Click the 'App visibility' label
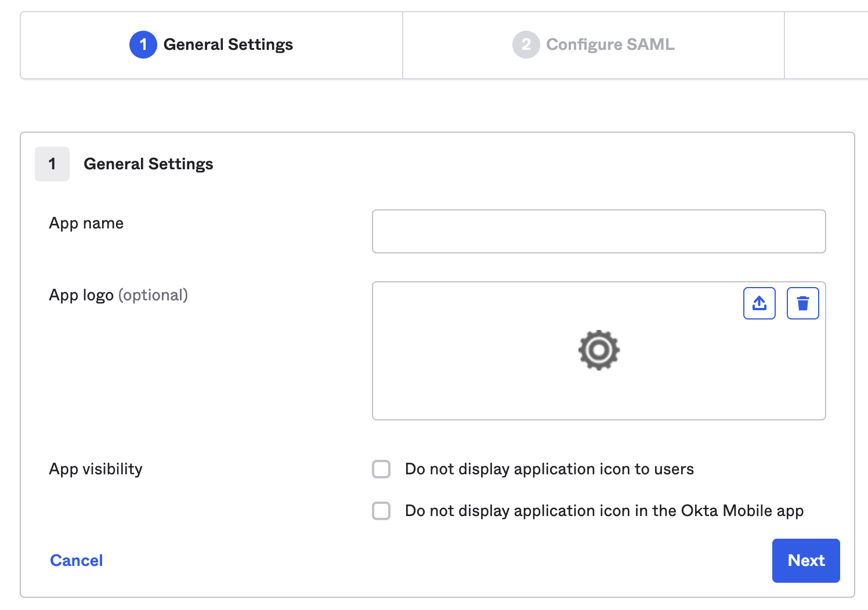 96,469
